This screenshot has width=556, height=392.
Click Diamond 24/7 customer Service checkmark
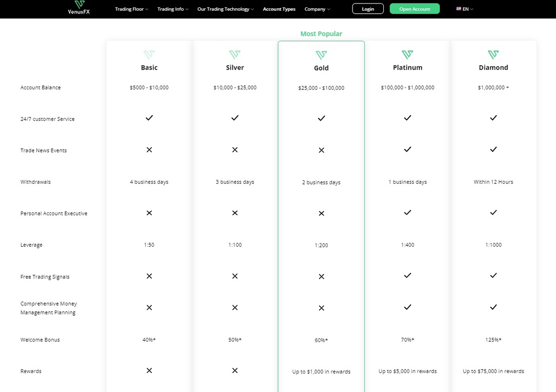click(x=493, y=118)
